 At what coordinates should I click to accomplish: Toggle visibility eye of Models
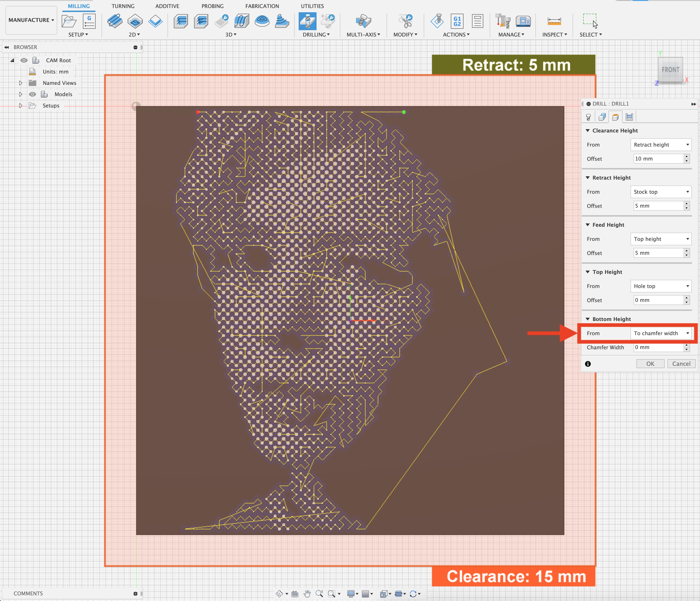tap(33, 94)
